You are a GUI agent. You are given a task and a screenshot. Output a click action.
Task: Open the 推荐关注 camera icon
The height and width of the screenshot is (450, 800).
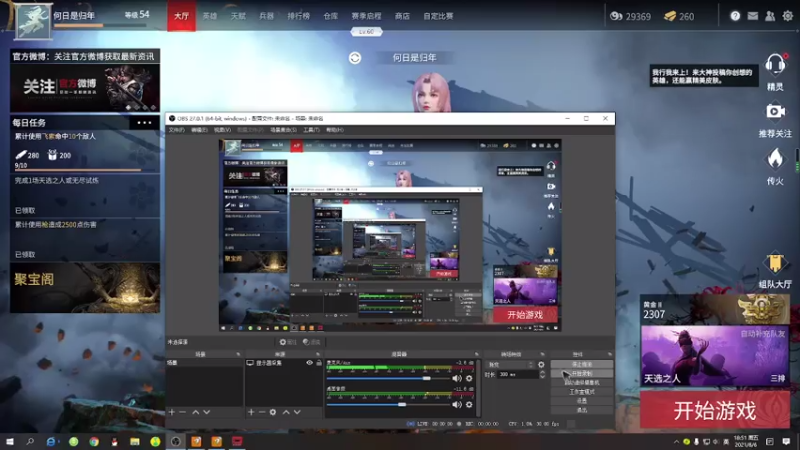(x=775, y=111)
